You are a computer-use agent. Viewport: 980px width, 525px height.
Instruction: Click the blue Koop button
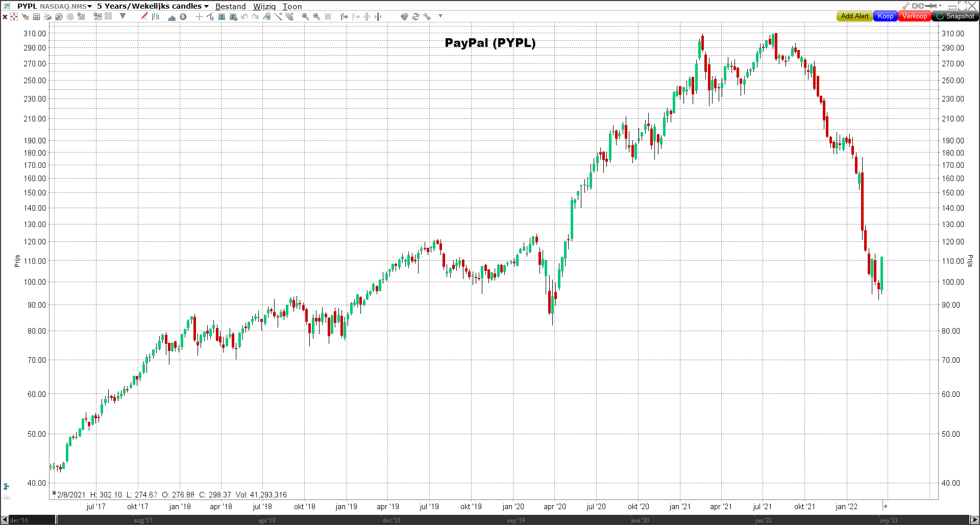click(x=886, y=16)
